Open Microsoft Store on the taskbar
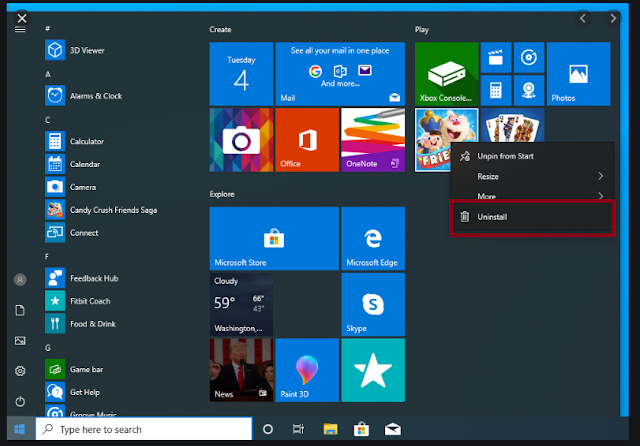The image size is (640, 446). [x=361, y=429]
